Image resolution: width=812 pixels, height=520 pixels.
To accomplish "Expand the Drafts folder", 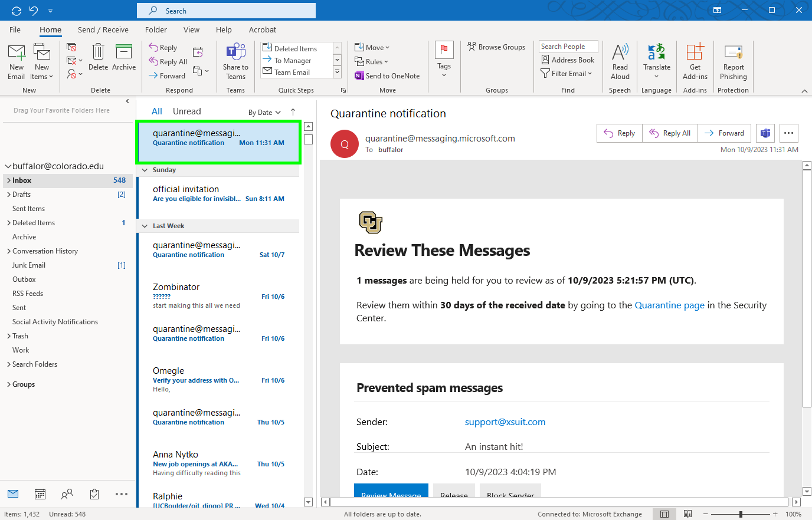I will (x=8, y=195).
